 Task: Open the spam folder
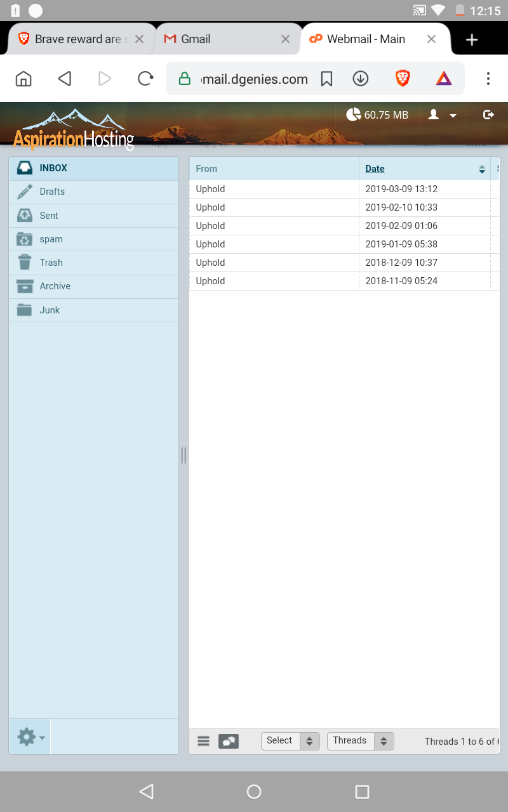[94, 239]
